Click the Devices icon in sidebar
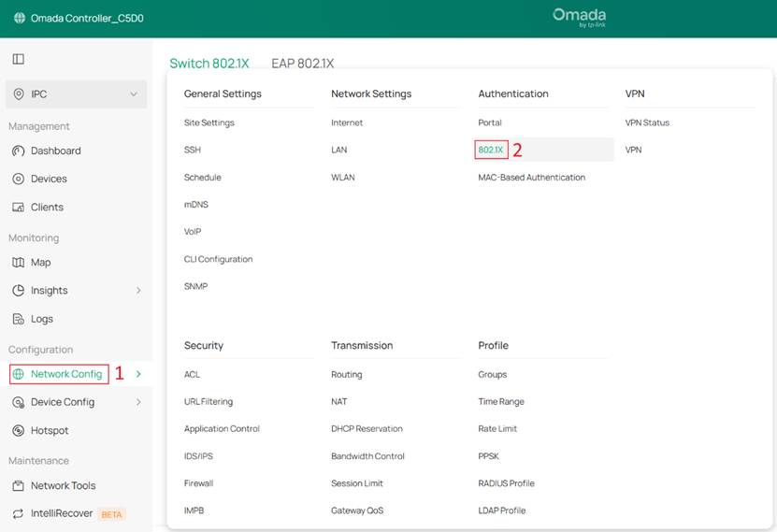777x532 pixels. click(x=18, y=179)
